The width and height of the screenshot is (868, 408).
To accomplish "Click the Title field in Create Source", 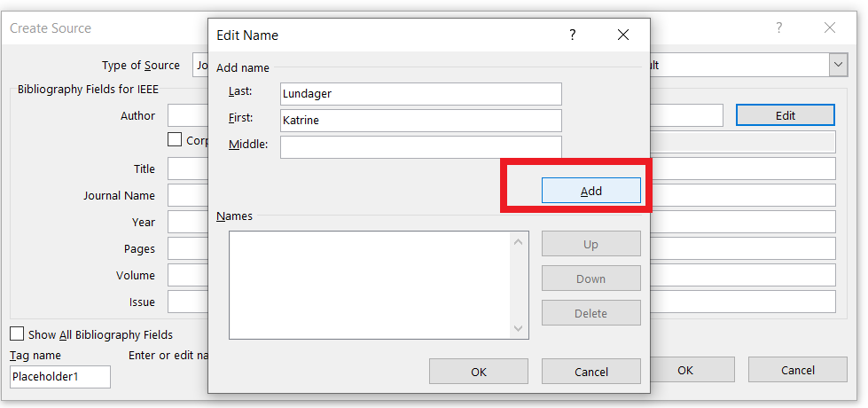I will (188, 169).
